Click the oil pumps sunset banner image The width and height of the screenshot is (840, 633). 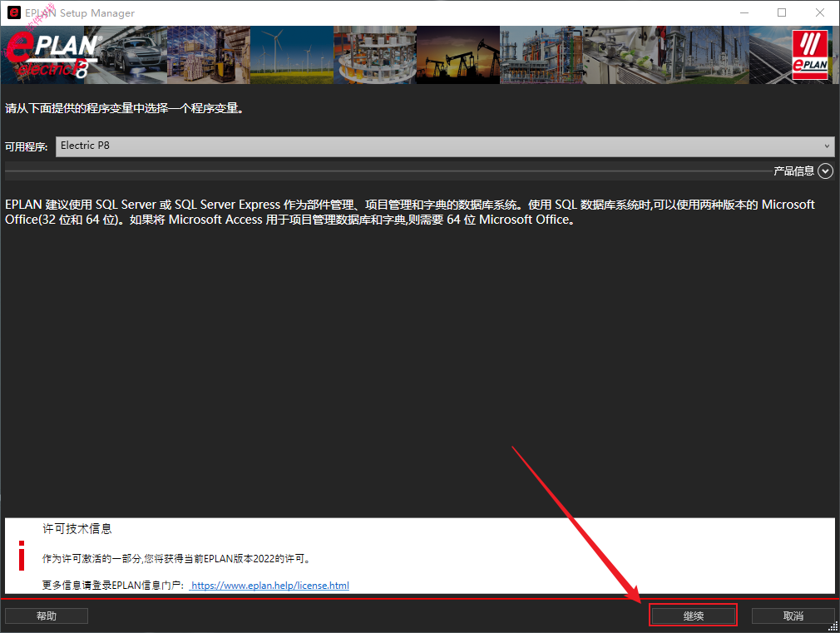click(458, 55)
